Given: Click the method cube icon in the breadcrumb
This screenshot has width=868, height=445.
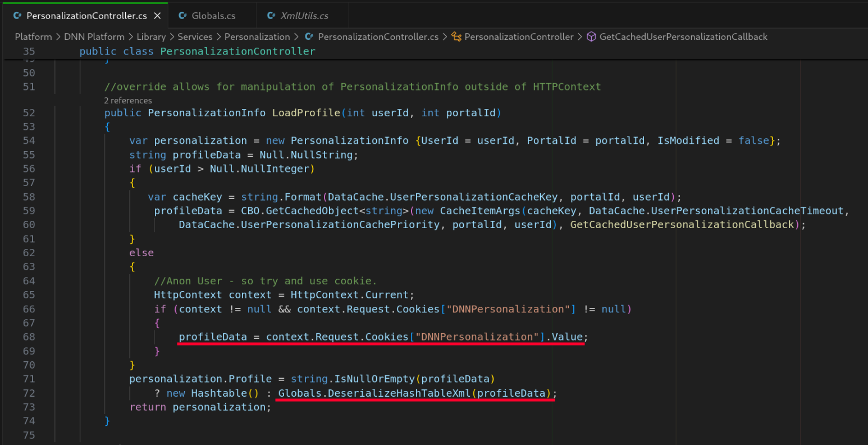Looking at the screenshot, I should [591, 37].
